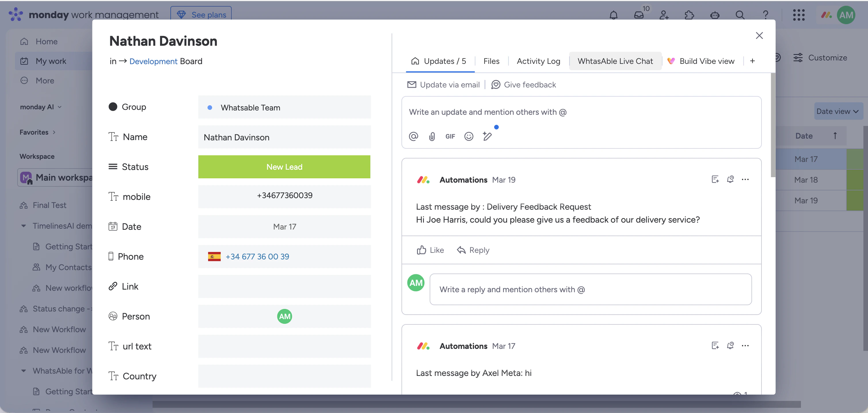The width and height of the screenshot is (868, 413).
Task: Open the inbox tray icon
Action: 639,15
